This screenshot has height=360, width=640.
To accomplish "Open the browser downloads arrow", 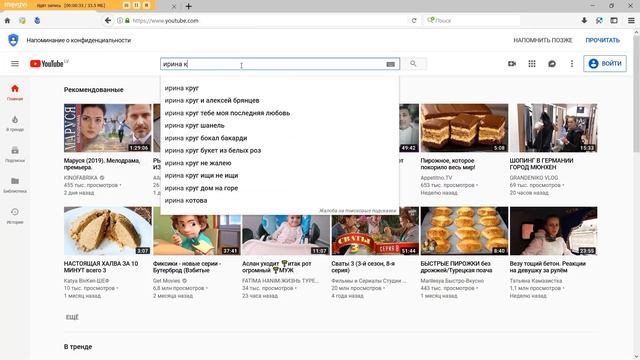I will (584, 20).
